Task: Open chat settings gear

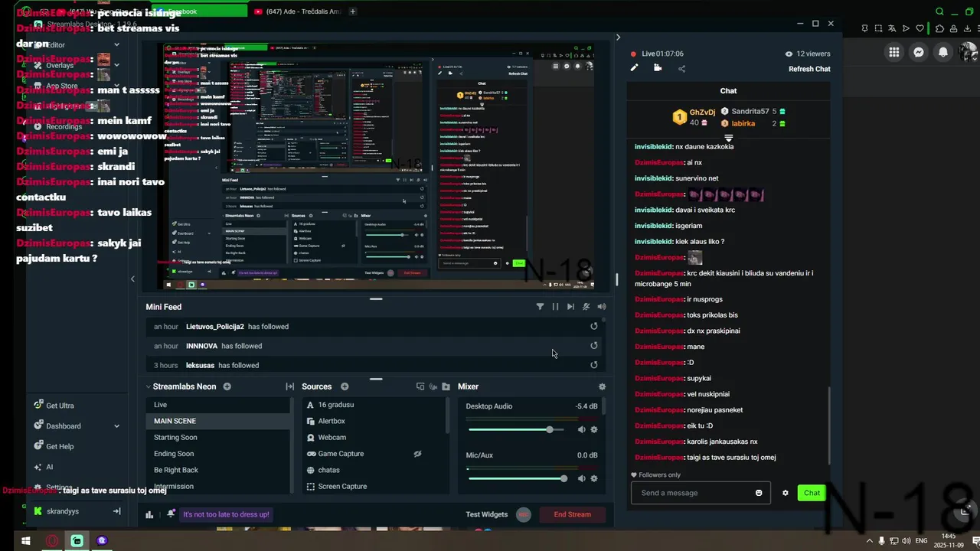Action: [x=785, y=493]
